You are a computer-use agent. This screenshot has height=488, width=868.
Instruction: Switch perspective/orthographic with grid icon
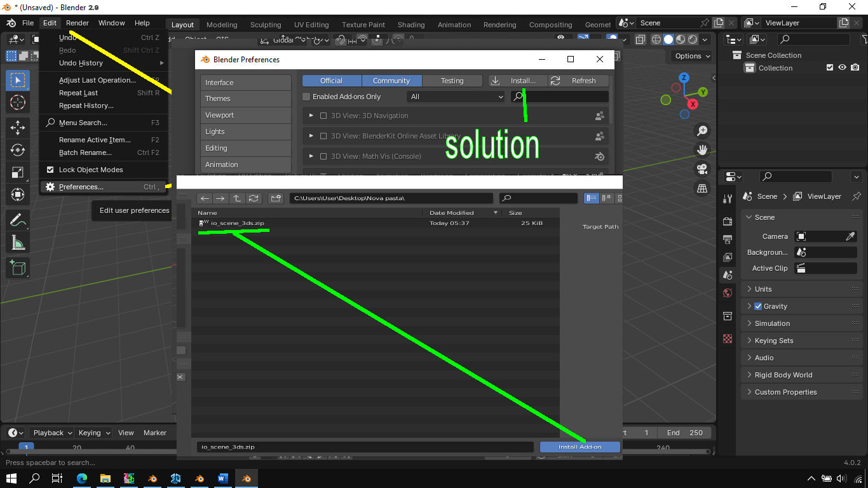pos(702,188)
